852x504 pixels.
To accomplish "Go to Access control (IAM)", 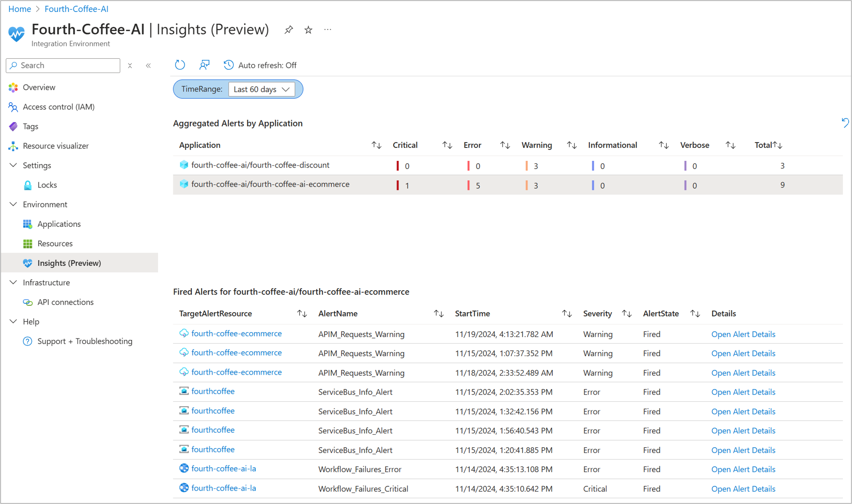I will click(x=58, y=107).
